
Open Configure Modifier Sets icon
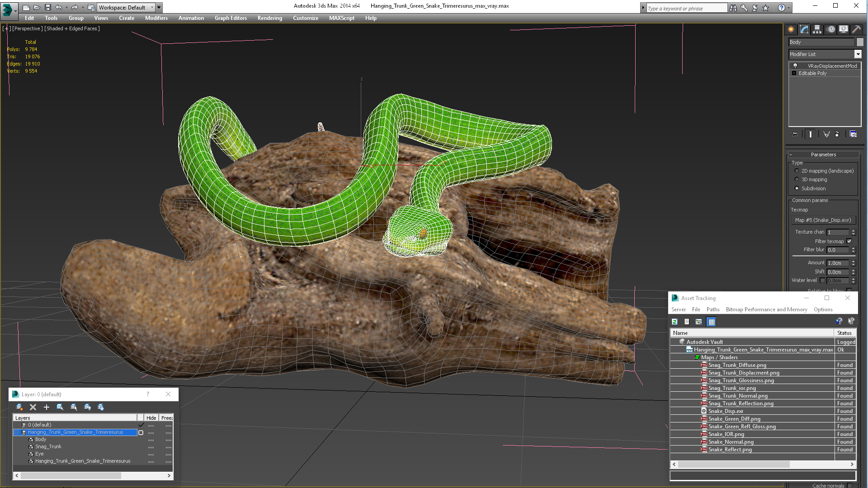point(853,134)
